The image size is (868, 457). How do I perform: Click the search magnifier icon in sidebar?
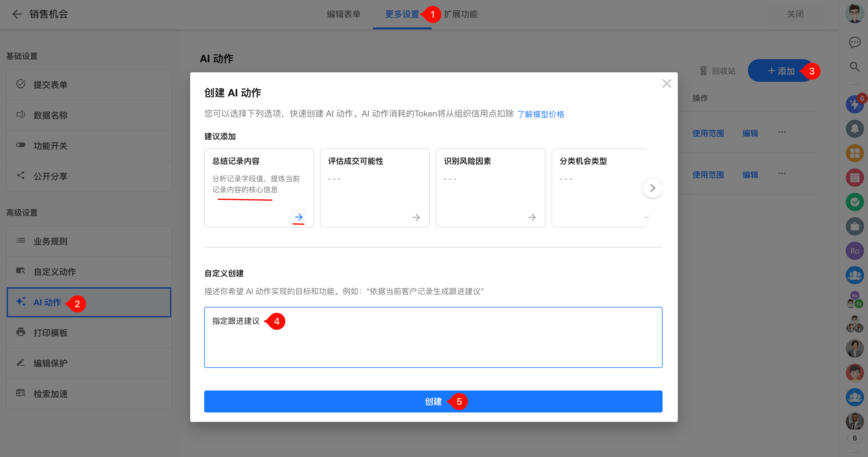pyautogui.click(x=854, y=67)
